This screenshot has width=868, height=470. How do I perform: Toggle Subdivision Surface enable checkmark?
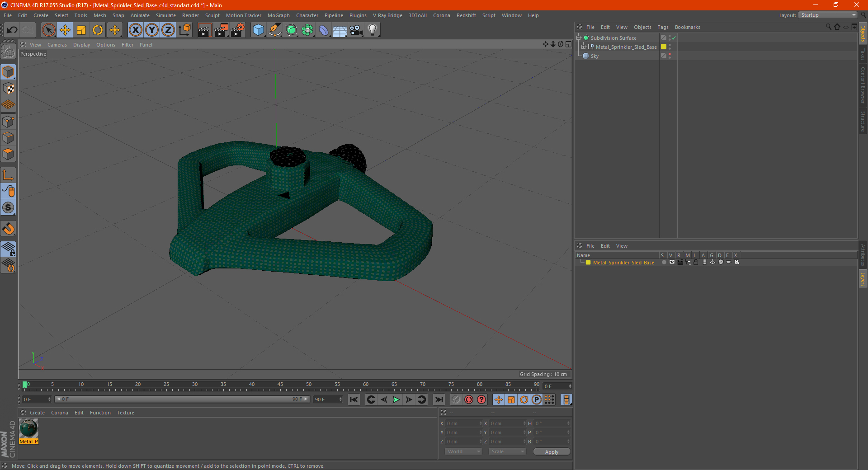pyautogui.click(x=674, y=38)
